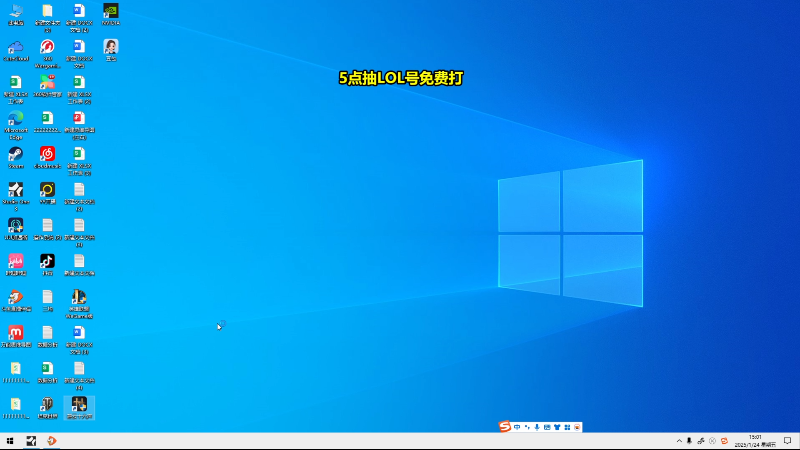Screen dimensions: 800x450
Task: Open the This PC desktop icon
Action: tap(16, 15)
